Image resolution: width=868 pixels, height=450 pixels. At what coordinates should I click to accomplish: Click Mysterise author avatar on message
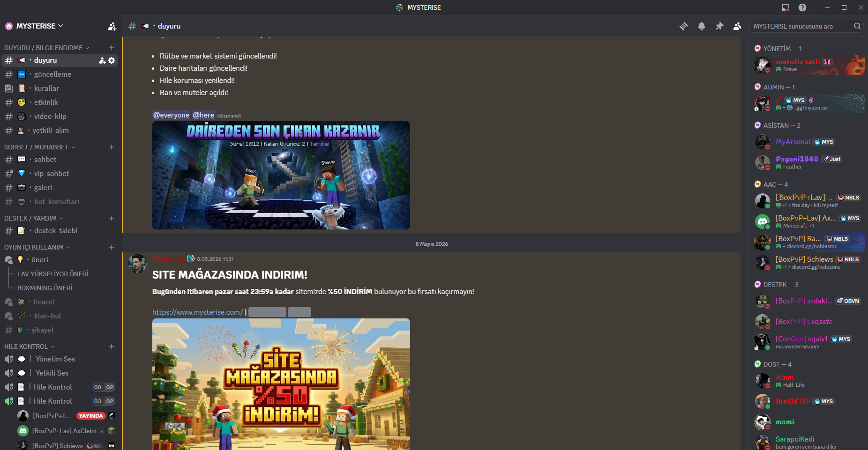[x=137, y=264]
